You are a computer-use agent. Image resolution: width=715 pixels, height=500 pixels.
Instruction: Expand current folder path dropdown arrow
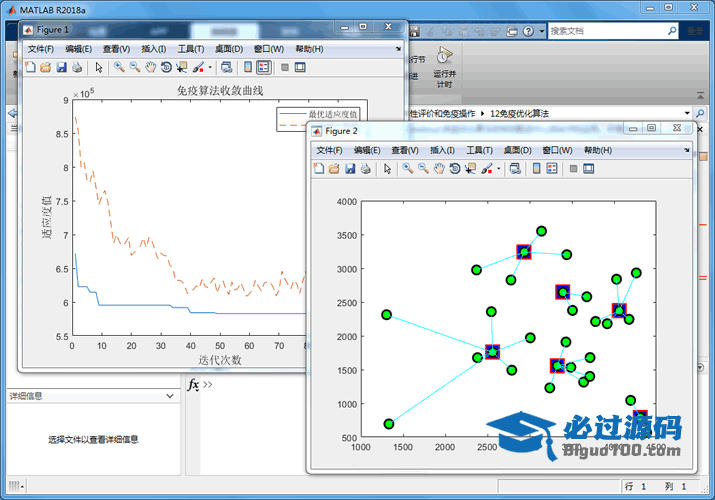688,114
